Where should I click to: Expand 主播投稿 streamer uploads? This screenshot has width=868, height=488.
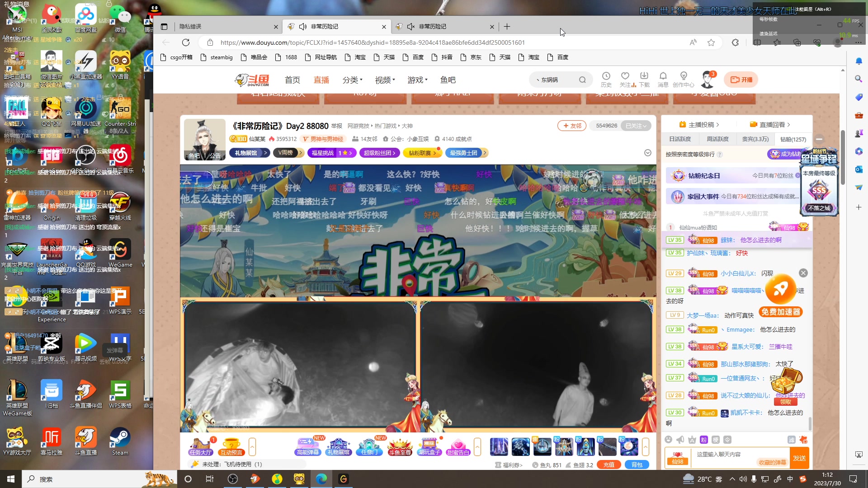[x=699, y=125]
